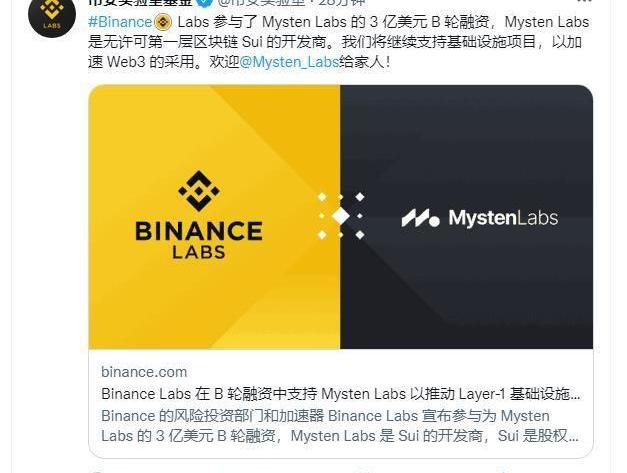Open the tweet's more options ellipsis

coord(585,1)
